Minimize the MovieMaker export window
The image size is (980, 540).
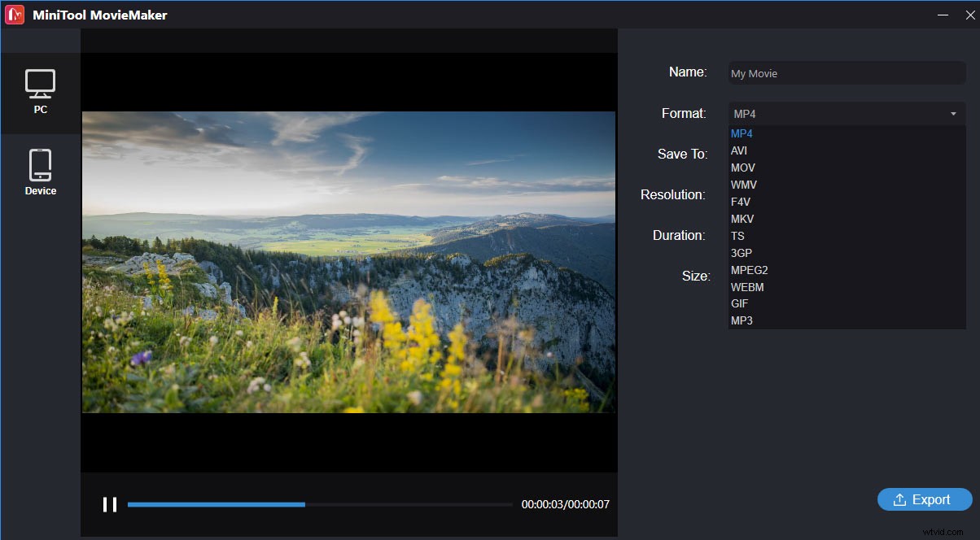(943, 15)
